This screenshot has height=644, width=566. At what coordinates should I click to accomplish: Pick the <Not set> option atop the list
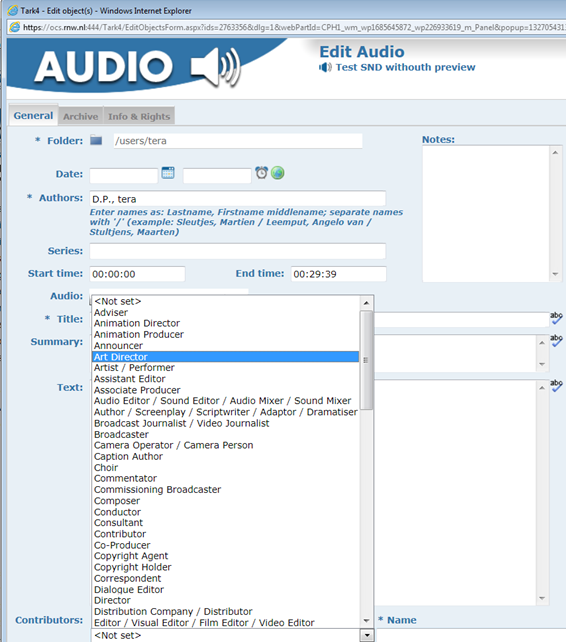click(225, 301)
